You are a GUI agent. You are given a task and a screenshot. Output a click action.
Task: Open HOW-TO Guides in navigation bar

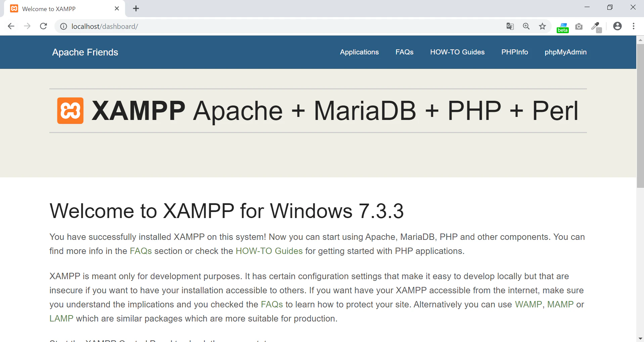457,52
